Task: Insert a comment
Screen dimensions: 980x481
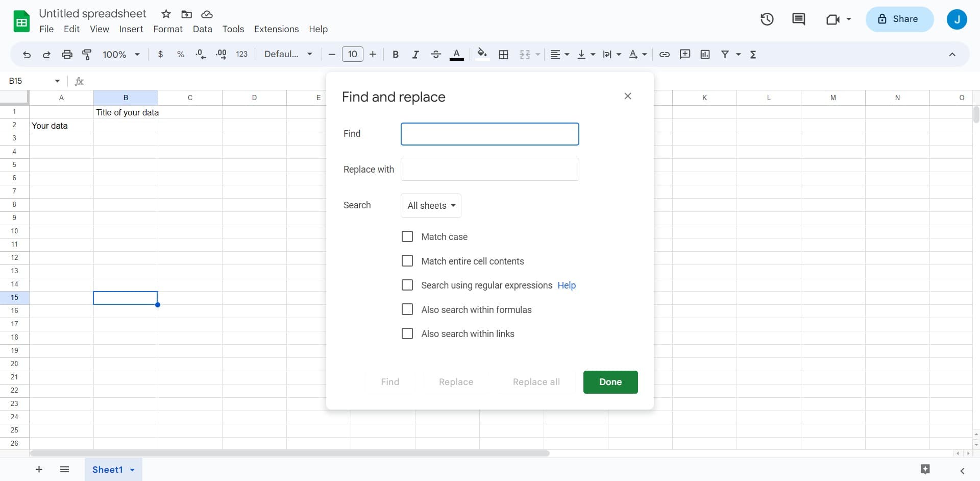Action: point(684,54)
